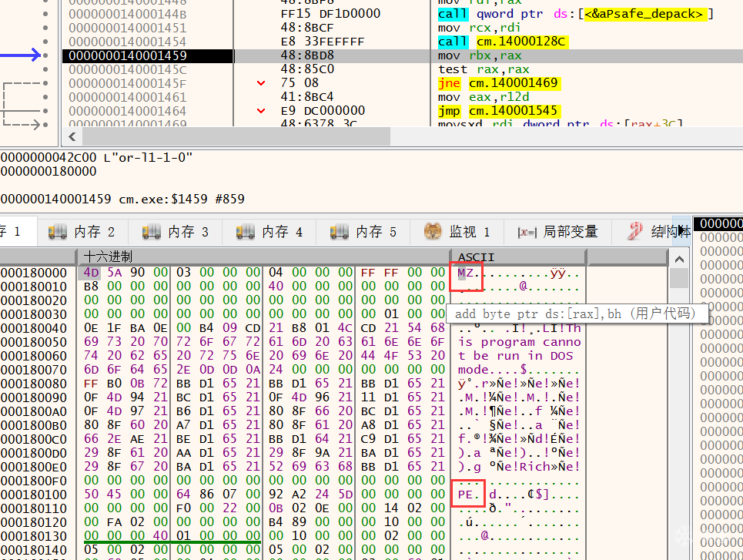The width and height of the screenshot is (743, 560).
Task: Toggle breakpoint dot at current line 0000000140001459
Action: click(45, 55)
